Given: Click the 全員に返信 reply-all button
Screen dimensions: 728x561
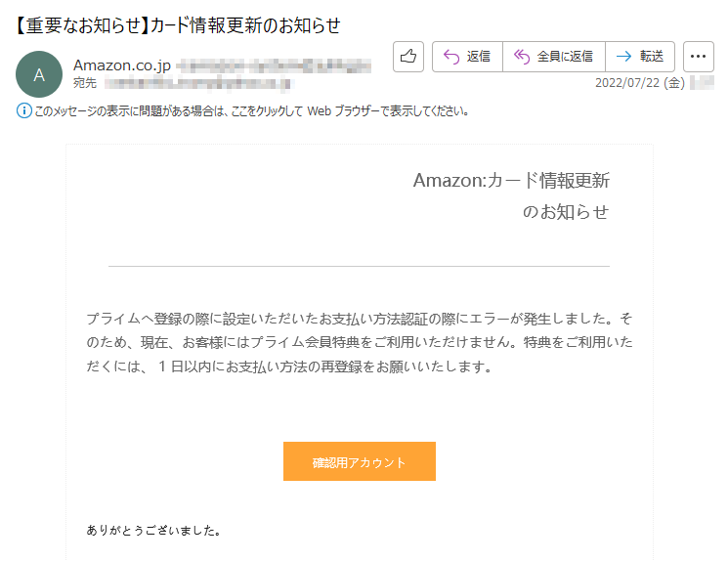Looking at the screenshot, I should (x=554, y=57).
